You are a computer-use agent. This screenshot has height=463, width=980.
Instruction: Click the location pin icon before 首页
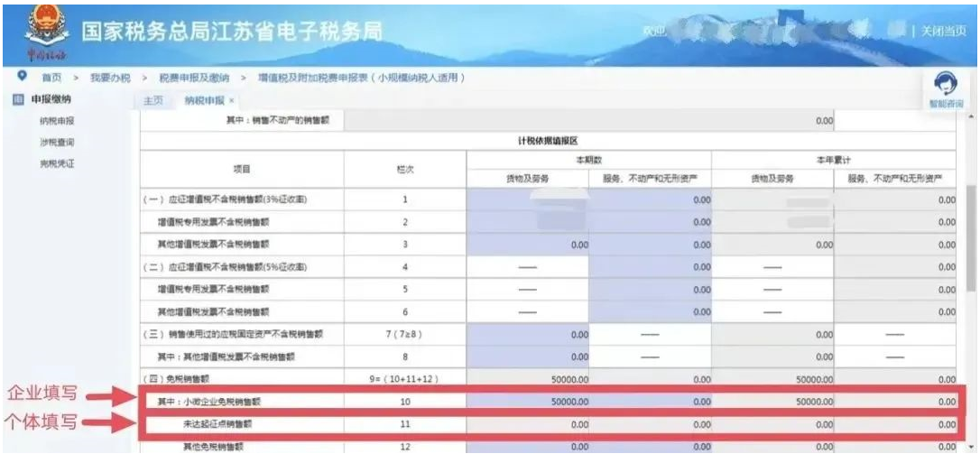click(23, 76)
